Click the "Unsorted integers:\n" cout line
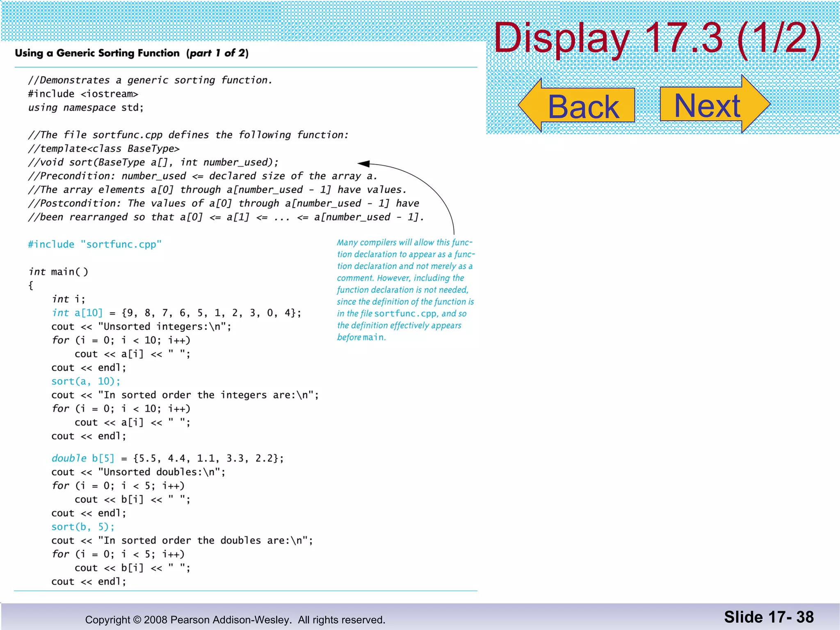 [141, 326]
